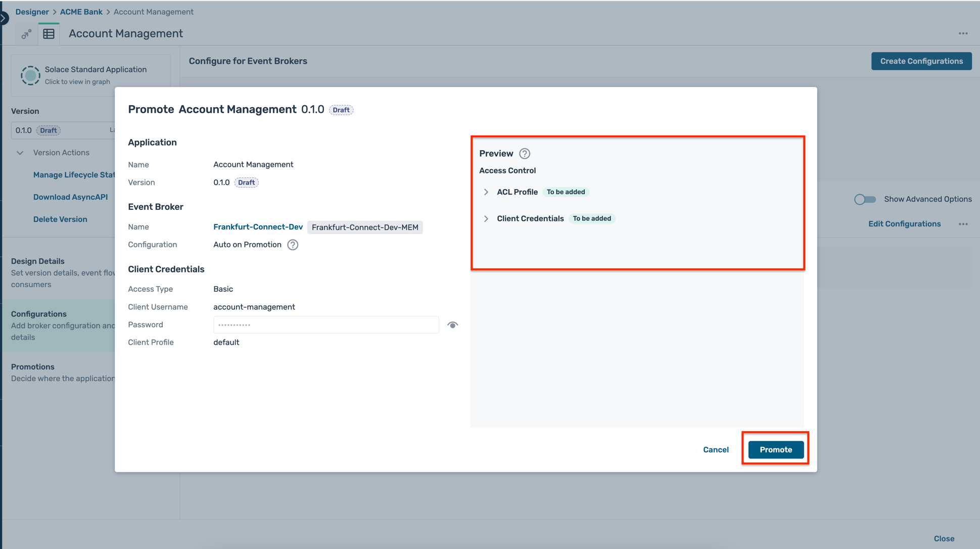Click the Solace Standard Application circle icon
This screenshot has width=980, height=549.
click(30, 75)
